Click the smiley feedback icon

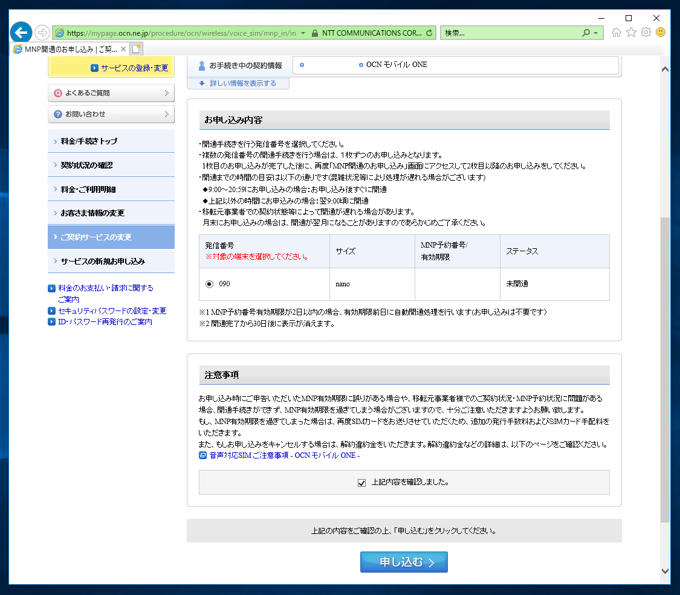pyautogui.click(x=660, y=33)
